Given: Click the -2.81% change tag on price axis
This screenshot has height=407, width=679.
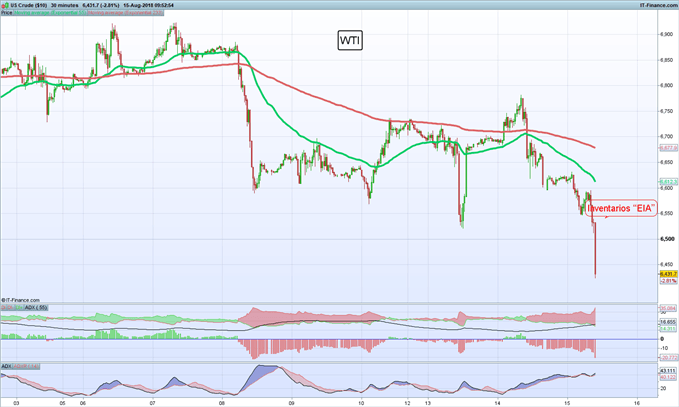Looking at the screenshot, I should [668, 281].
